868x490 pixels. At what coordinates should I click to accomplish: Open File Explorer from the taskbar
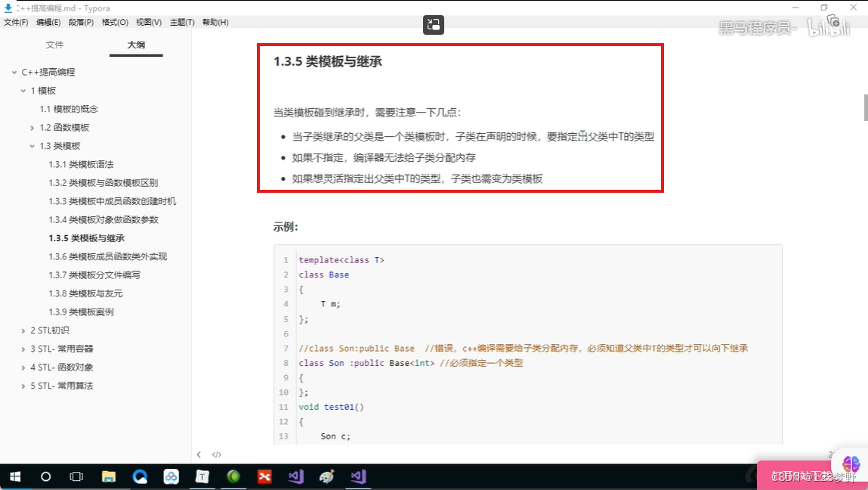coord(109,476)
